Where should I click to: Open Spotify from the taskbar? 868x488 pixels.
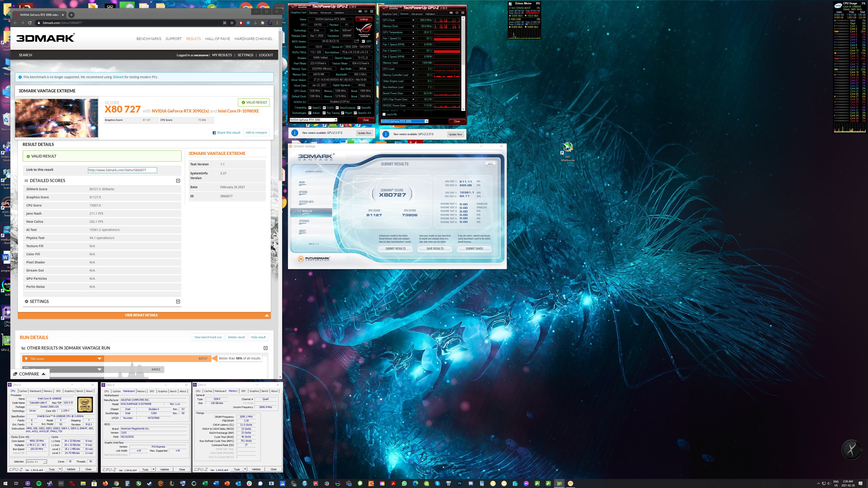[39, 483]
